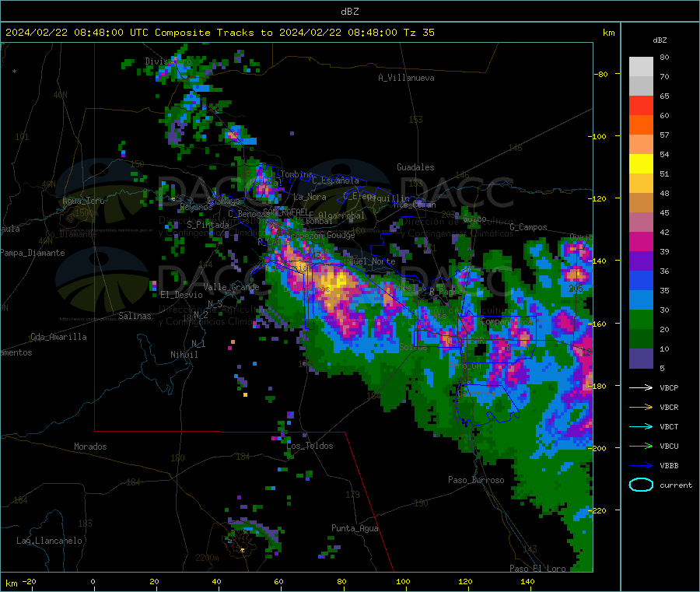Click the green VBCU arrow legend icon
Screen dimensions: 700x592
point(641,446)
